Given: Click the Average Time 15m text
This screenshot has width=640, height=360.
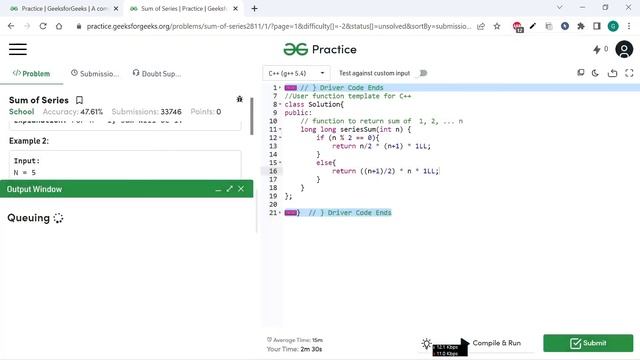Looking at the screenshot, I should pyautogui.click(x=295, y=340).
